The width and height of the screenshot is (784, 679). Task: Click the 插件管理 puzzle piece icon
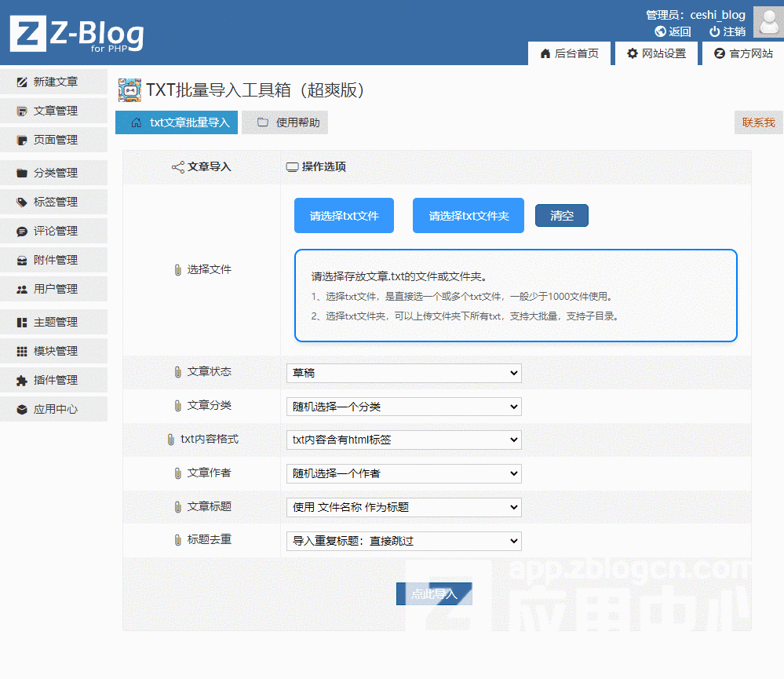(22, 380)
